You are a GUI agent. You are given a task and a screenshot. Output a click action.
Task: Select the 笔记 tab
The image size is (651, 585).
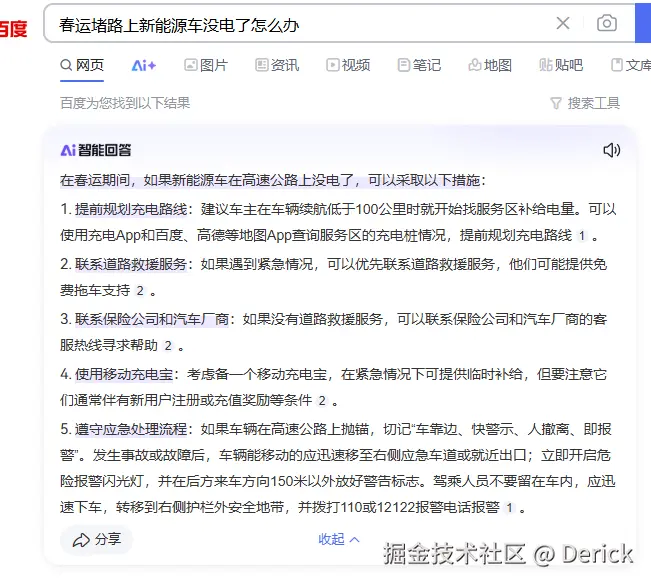(x=419, y=65)
